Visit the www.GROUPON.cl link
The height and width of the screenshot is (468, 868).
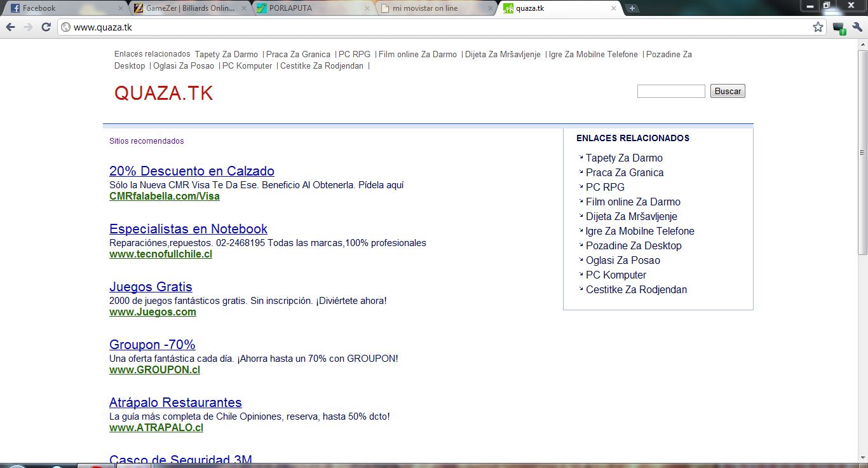point(154,370)
